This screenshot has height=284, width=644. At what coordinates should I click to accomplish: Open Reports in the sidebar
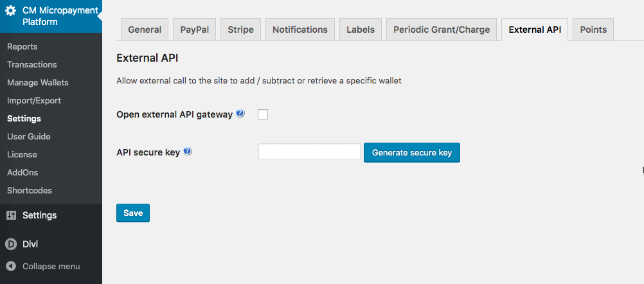[22, 46]
